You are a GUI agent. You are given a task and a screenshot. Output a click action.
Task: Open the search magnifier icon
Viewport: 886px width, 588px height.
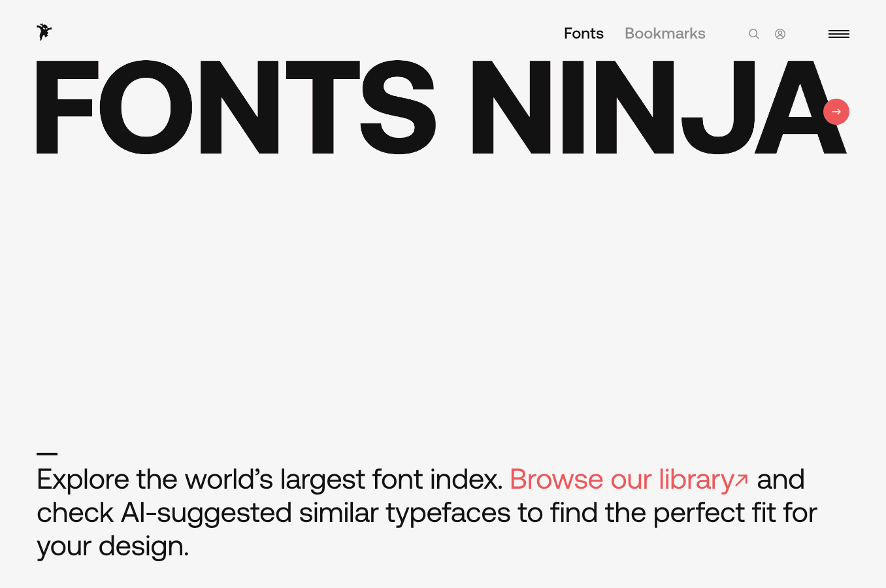point(754,34)
